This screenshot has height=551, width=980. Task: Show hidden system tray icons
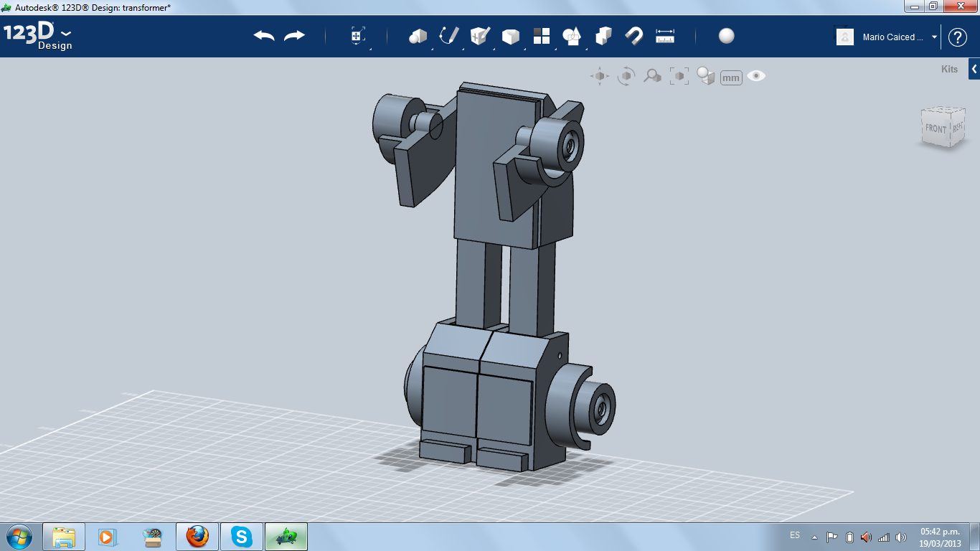click(x=814, y=537)
